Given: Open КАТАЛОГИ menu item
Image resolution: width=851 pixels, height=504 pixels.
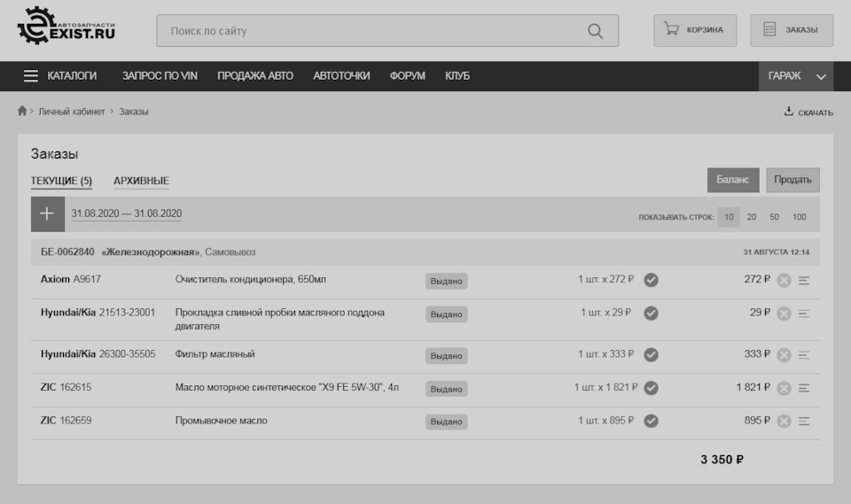Looking at the screenshot, I should coord(72,76).
